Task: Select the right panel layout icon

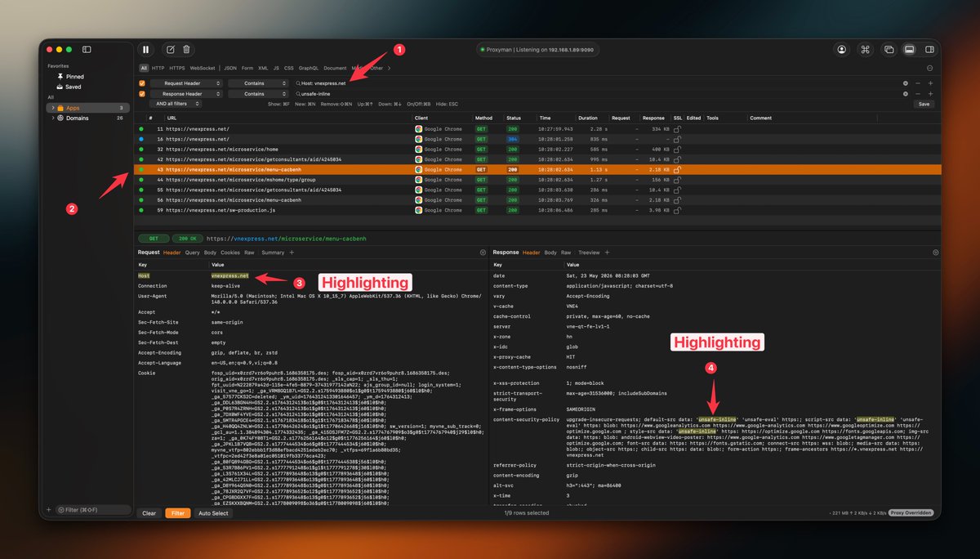Action: coord(929,50)
